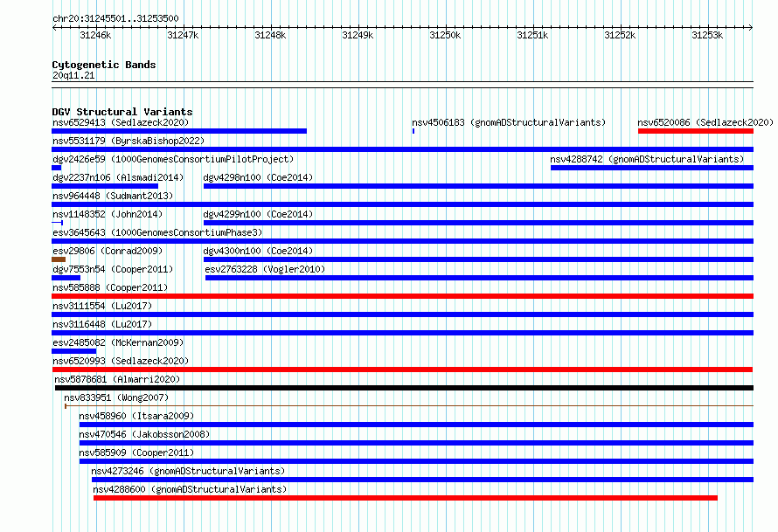
Task: Select the short blue bar under dgv2426e59
Action: (x=57, y=168)
